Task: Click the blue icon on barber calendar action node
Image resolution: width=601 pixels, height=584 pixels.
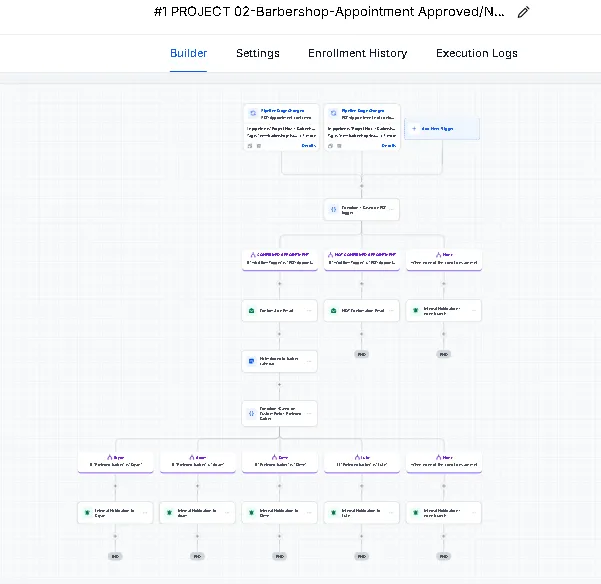Action: click(252, 360)
